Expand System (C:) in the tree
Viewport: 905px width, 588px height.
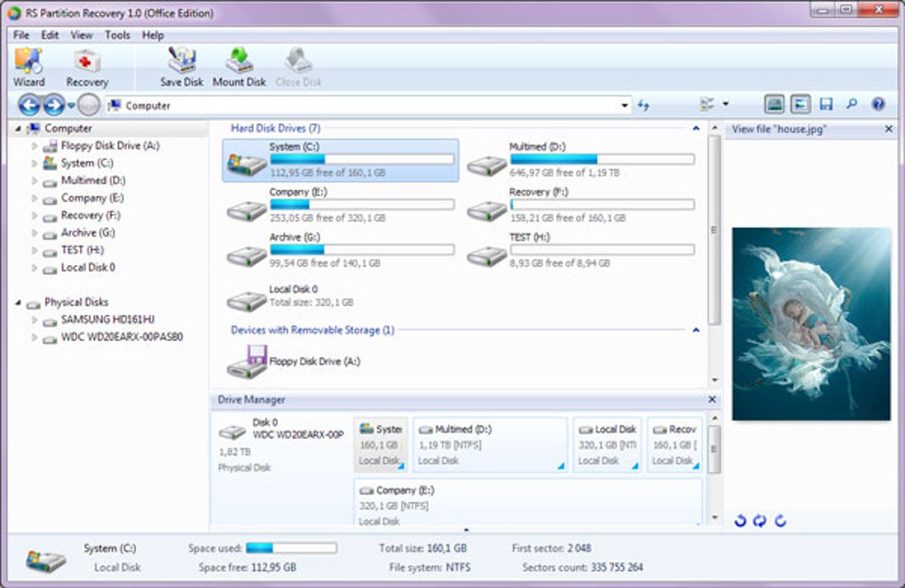[34, 163]
